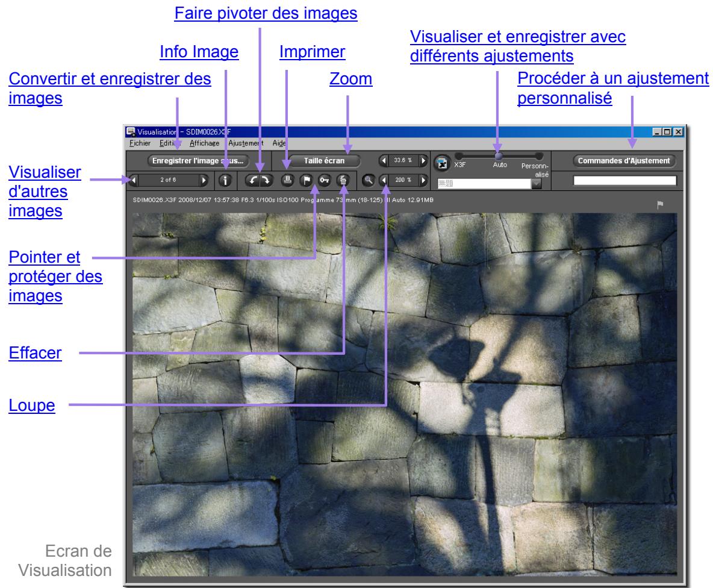
Task: Open the Fichier menu
Action: [140, 143]
